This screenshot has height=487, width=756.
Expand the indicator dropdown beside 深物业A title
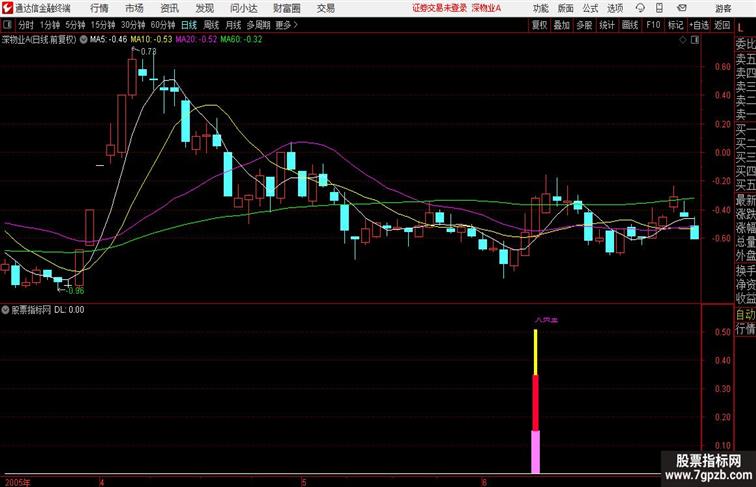pyautogui.click(x=83, y=40)
